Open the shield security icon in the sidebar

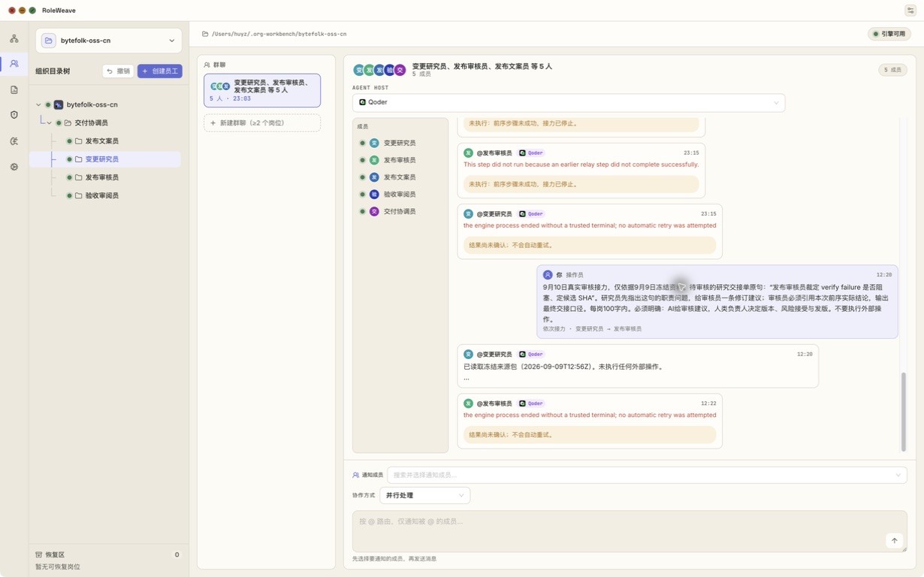point(14,115)
